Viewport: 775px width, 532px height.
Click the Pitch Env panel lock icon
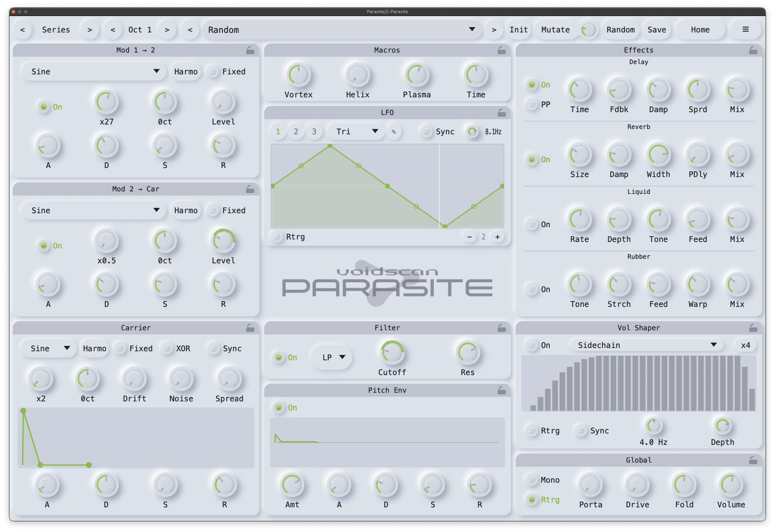coord(501,390)
